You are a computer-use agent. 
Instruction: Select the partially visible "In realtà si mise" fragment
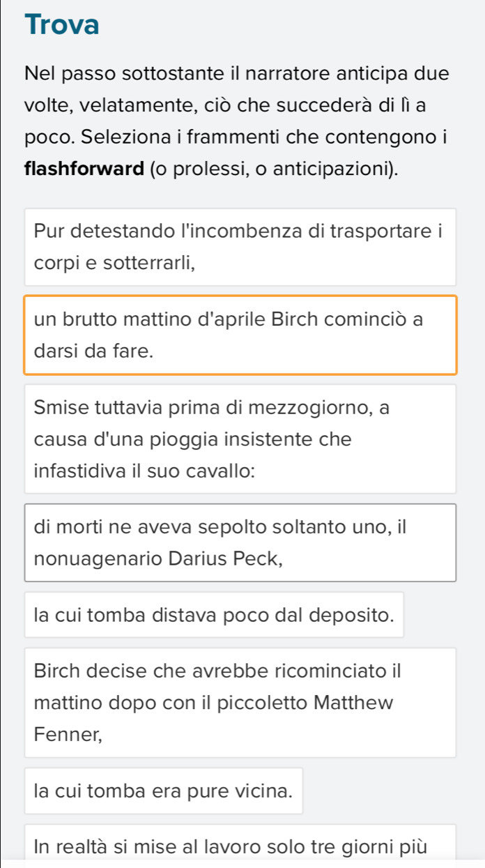click(x=240, y=846)
